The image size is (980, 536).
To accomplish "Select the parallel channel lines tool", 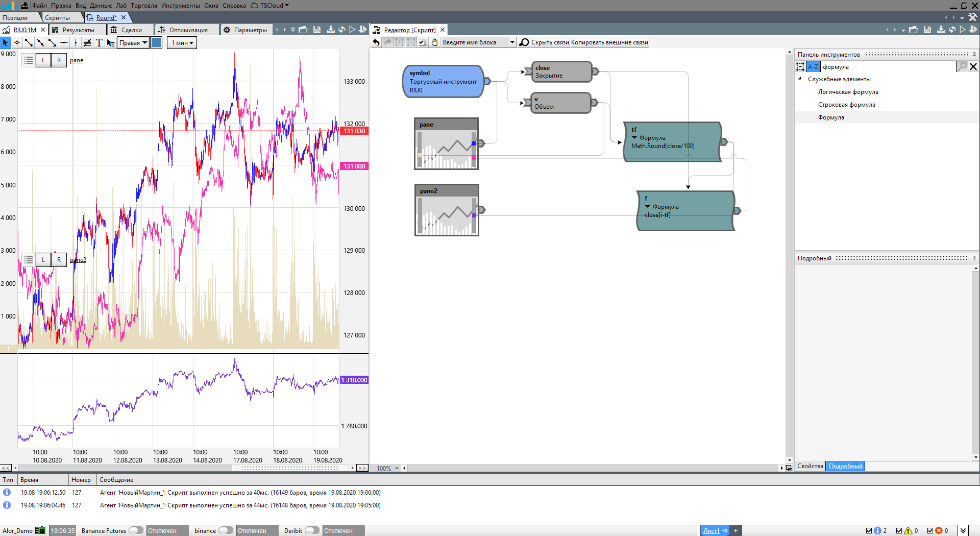I will pos(87,43).
